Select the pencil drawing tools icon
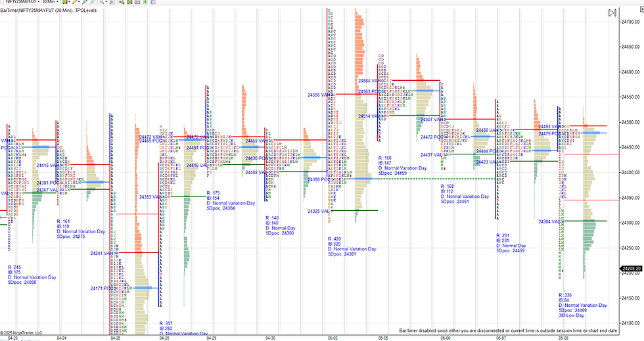 pyautogui.click(x=75, y=2)
